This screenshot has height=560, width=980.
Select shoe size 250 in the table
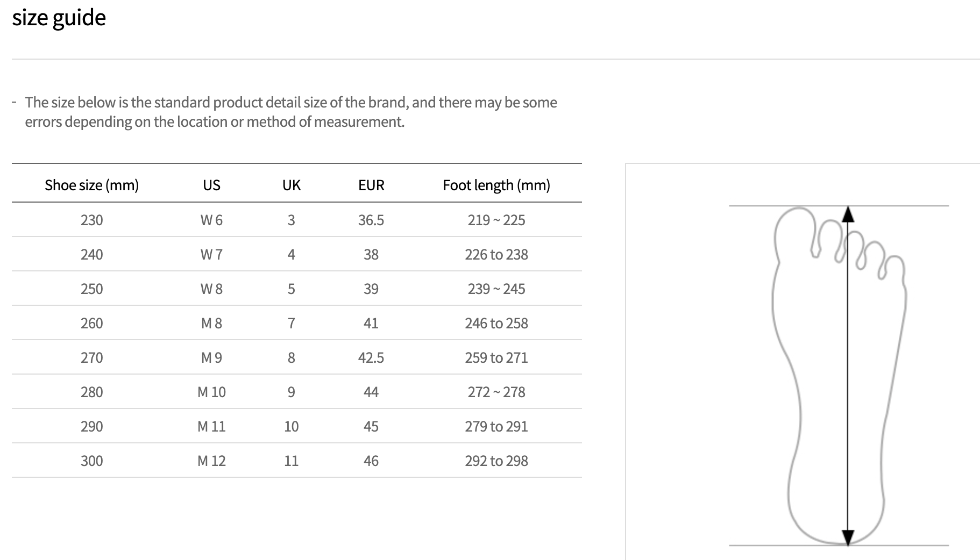(x=91, y=289)
